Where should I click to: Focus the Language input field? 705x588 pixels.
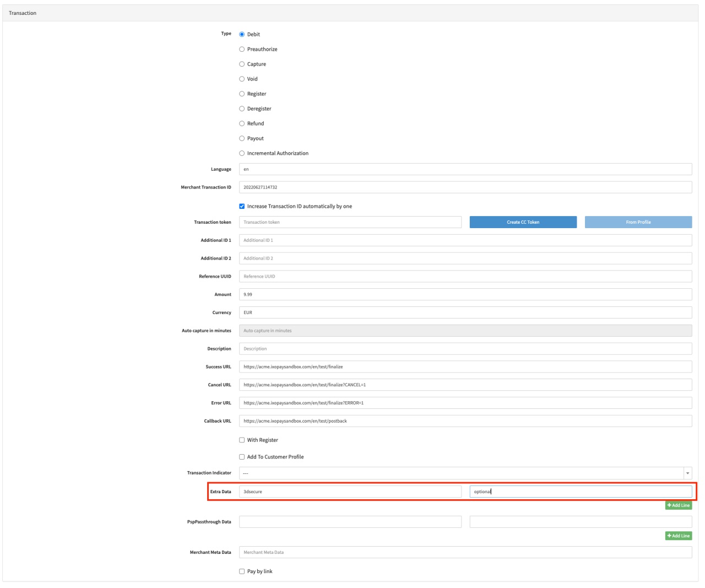pos(465,169)
